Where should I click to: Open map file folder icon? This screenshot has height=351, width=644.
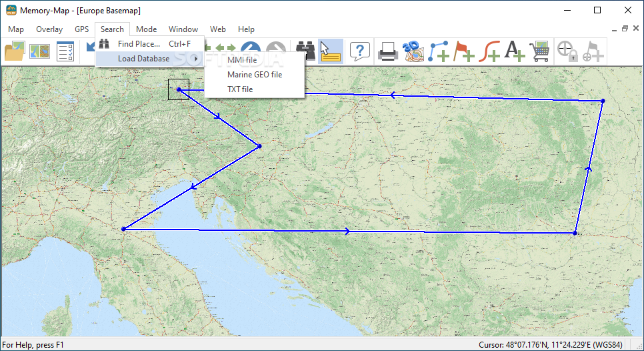pyautogui.click(x=15, y=51)
